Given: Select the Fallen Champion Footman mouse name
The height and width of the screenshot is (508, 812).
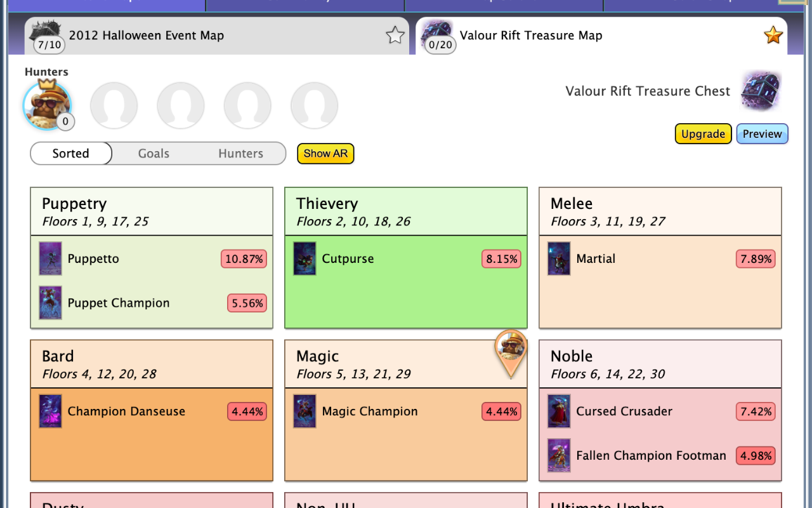Looking at the screenshot, I should (x=651, y=456).
